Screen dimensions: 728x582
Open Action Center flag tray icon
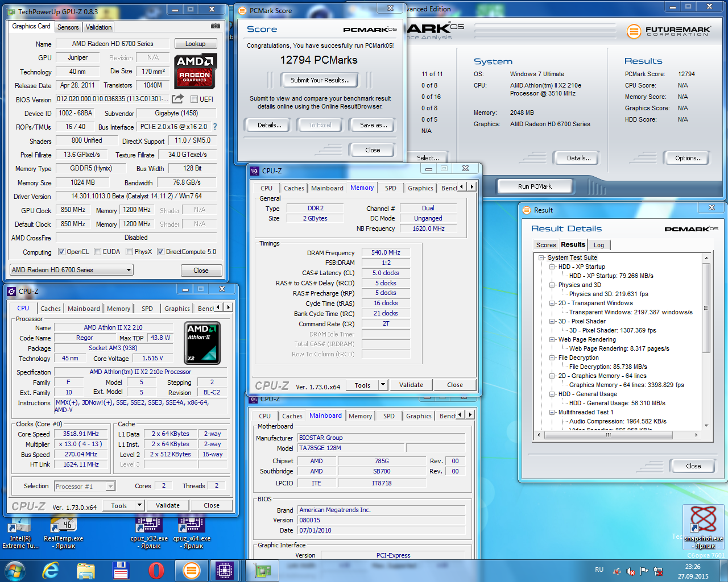[644, 571]
